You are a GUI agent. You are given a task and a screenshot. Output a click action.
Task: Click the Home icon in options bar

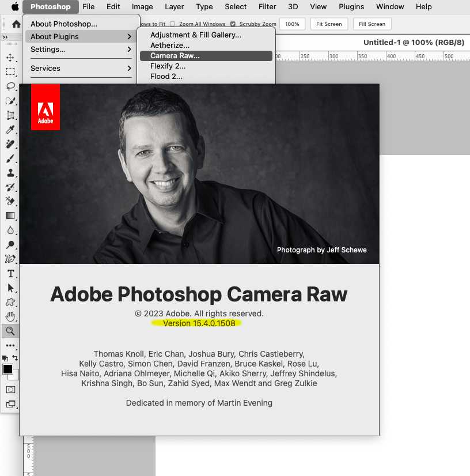pyautogui.click(x=16, y=24)
